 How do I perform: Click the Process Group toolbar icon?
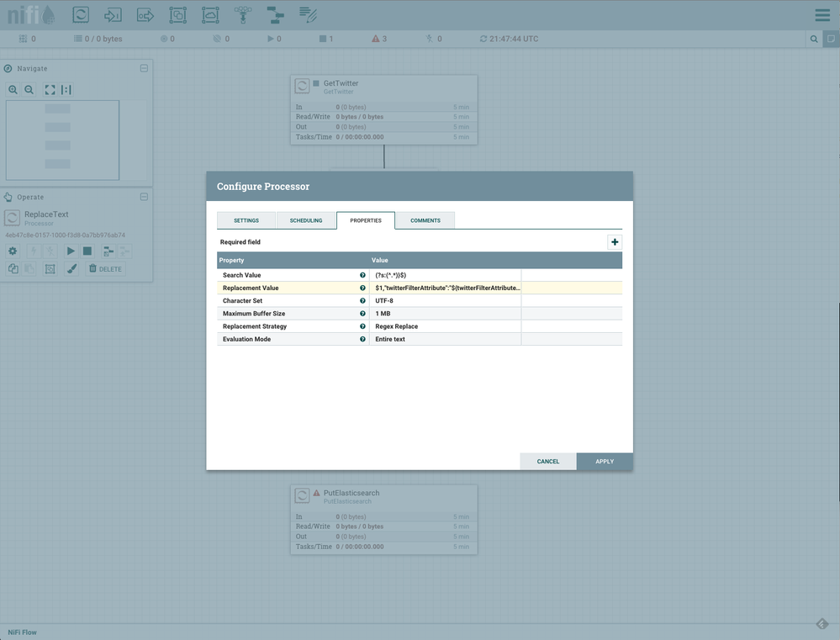point(177,14)
